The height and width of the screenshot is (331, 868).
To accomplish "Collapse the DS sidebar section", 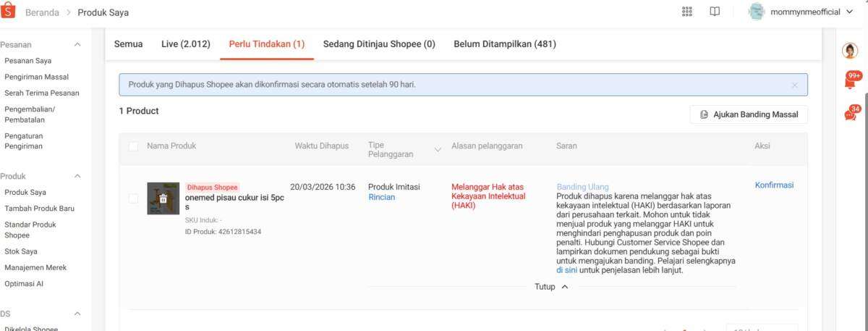I will pyautogui.click(x=77, y=314).
